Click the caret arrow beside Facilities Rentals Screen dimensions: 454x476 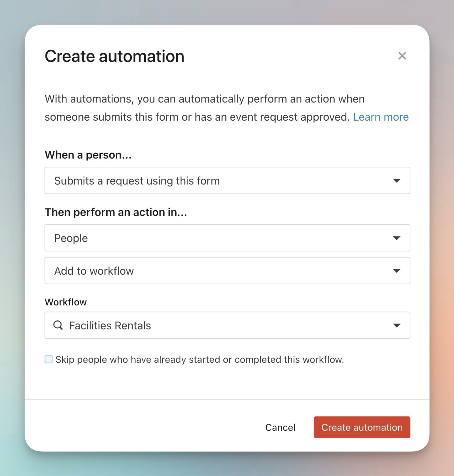point(396,325)
